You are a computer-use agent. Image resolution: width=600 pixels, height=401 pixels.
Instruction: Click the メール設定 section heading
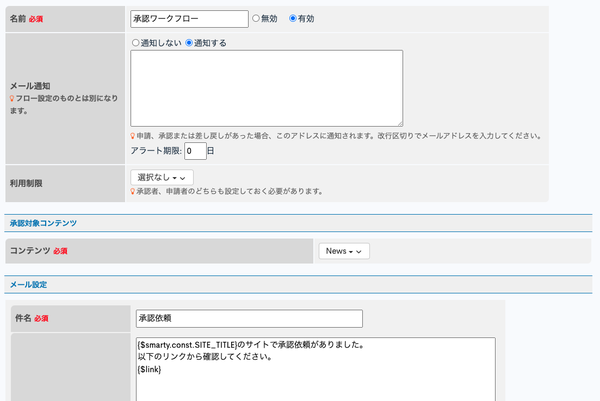click(28, 285)
